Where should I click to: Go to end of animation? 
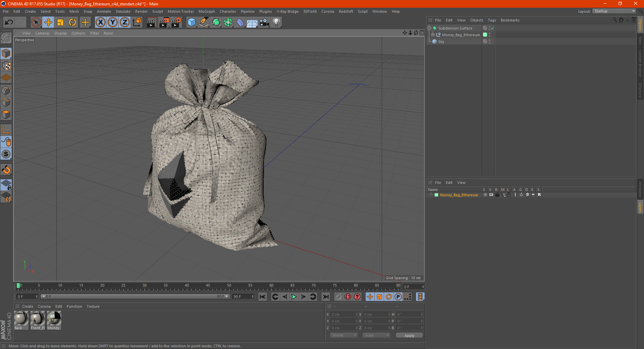click(325, 297)
